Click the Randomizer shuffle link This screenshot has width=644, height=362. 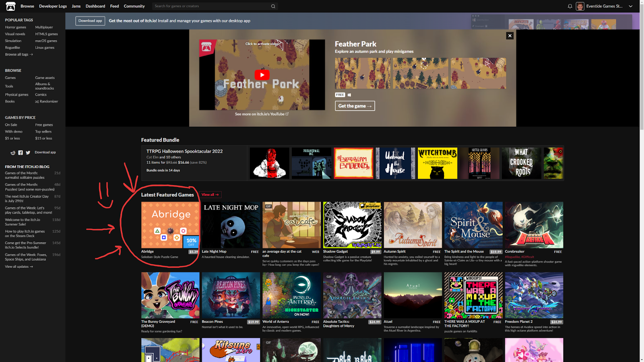47,101
